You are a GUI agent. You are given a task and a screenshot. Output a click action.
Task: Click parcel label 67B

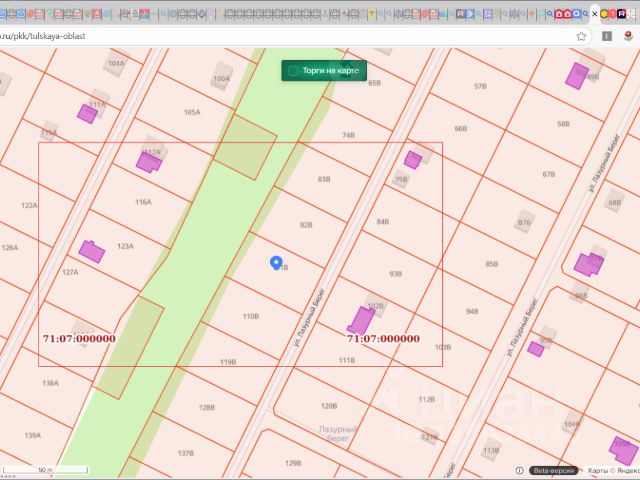(549, 174)
